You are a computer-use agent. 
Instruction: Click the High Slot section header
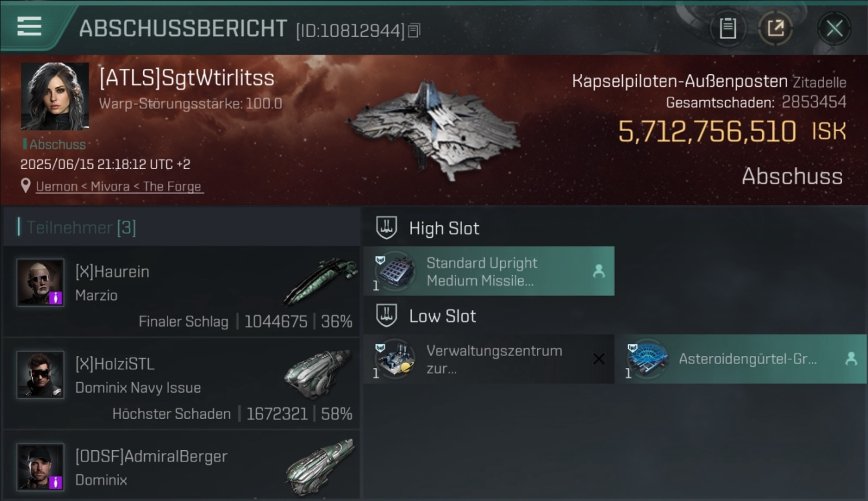(x=444, y=228)
